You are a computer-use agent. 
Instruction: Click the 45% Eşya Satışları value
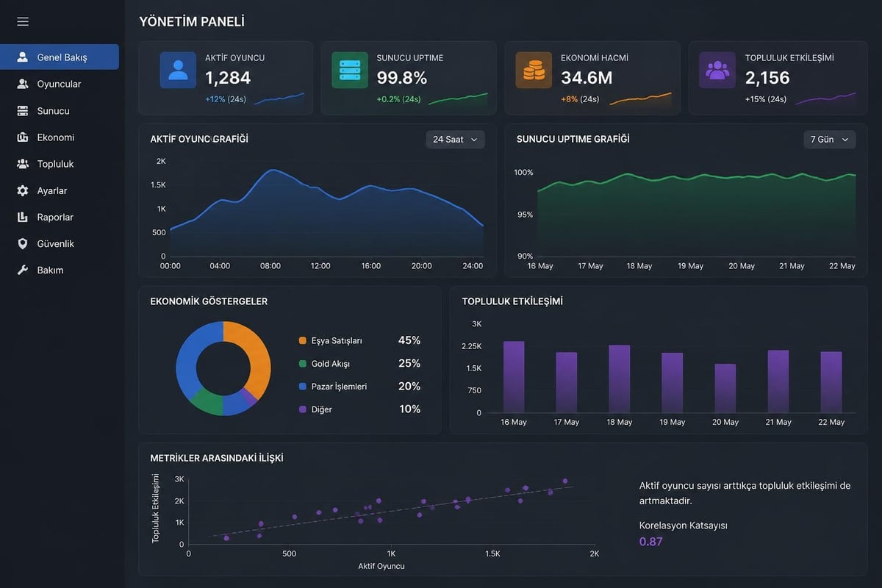pyautogui.click(x=409, y=340)
